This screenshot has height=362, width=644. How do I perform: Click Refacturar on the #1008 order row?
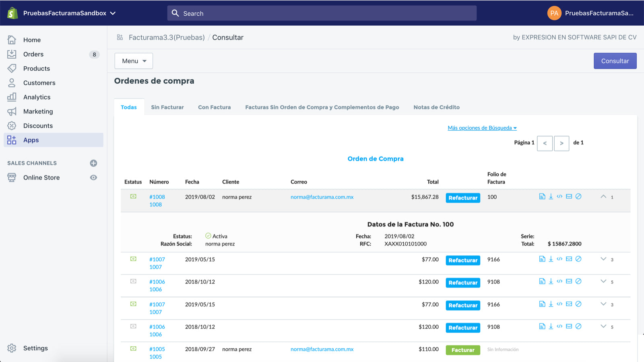462,197
